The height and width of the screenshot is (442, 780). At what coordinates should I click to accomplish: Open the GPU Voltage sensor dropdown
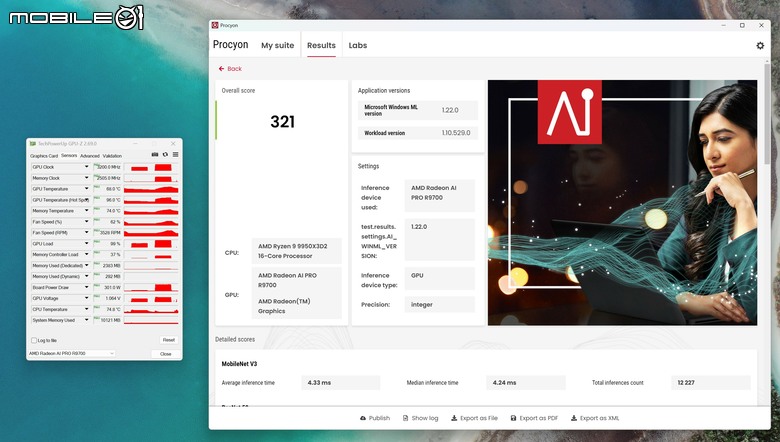(x=86, y=298)
